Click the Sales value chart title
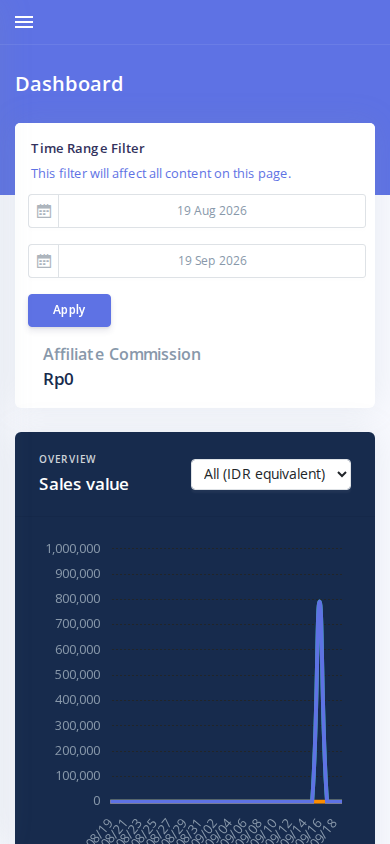 tap(84, 484)
